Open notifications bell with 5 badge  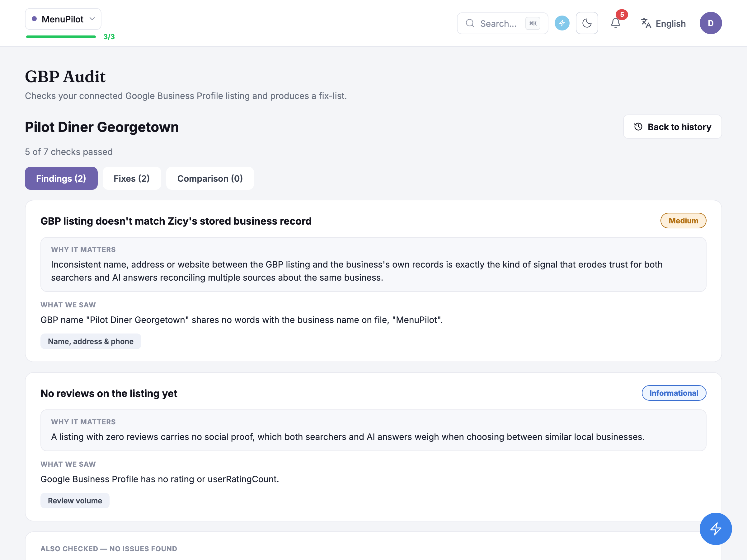coord(616,23)
